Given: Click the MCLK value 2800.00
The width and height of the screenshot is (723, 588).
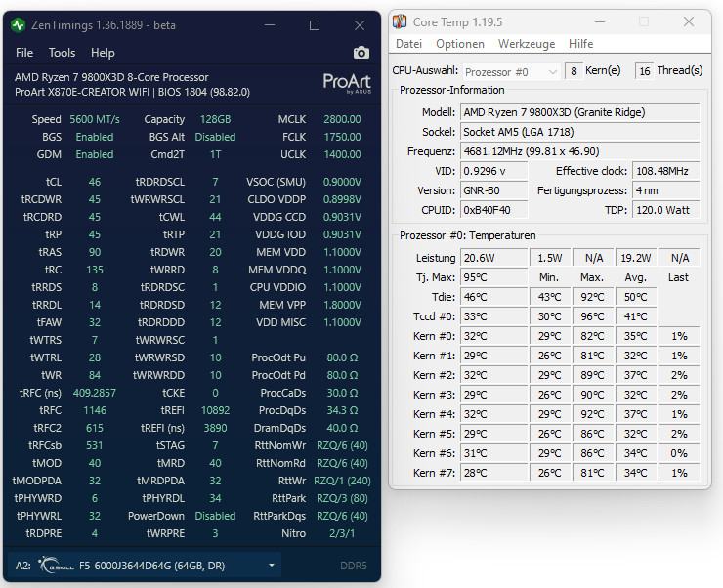Looking at the screenshot, I should point(342,119).
